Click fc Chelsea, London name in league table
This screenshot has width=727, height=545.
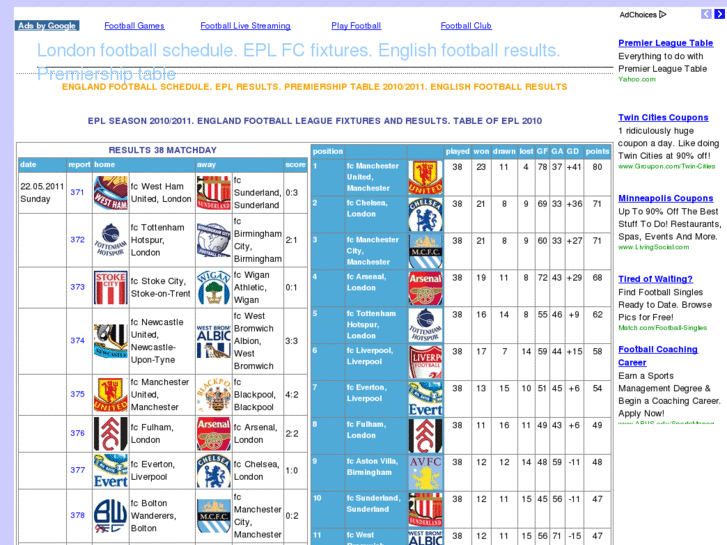[367, 209]
